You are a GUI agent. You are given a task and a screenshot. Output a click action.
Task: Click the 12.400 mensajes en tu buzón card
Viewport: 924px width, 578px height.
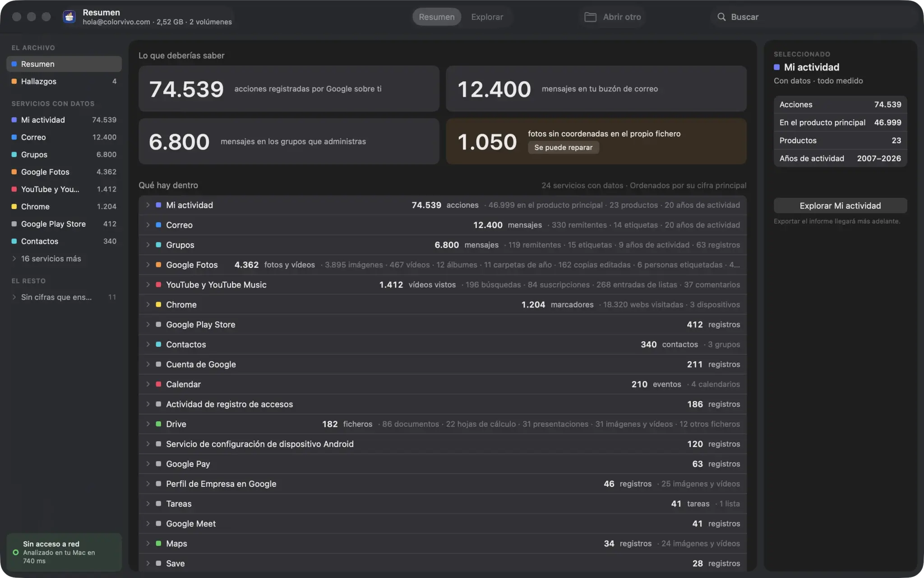(596, 89)
